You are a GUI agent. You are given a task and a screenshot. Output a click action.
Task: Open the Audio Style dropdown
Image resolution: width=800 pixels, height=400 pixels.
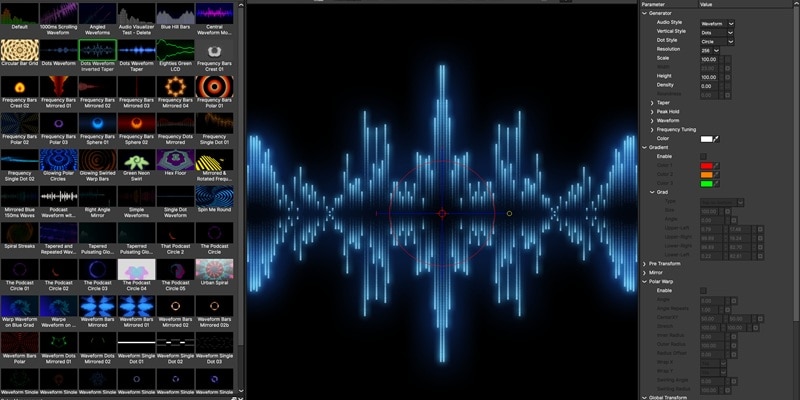(x=717, y=23)
